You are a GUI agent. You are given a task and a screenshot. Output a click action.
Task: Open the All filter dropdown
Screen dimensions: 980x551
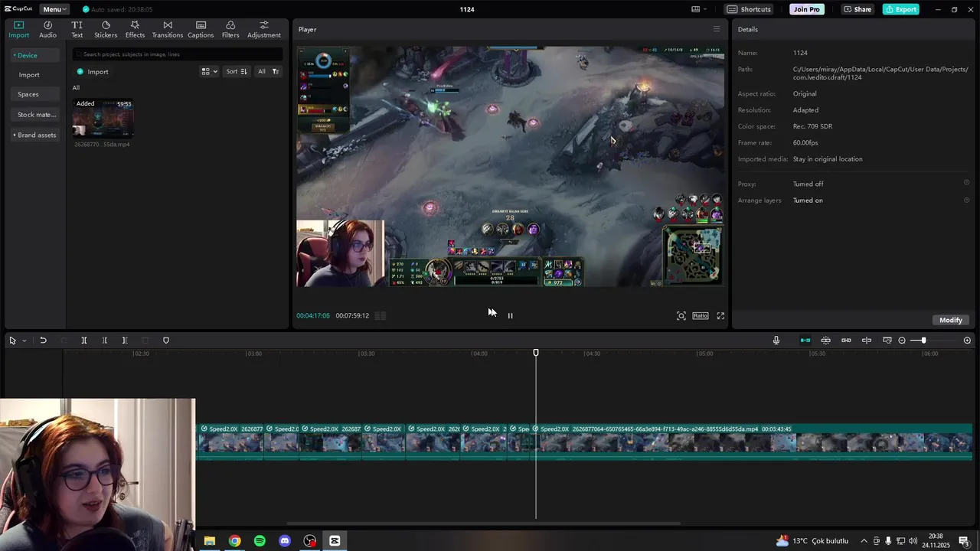pyautogui.click(x=268, y=71)
